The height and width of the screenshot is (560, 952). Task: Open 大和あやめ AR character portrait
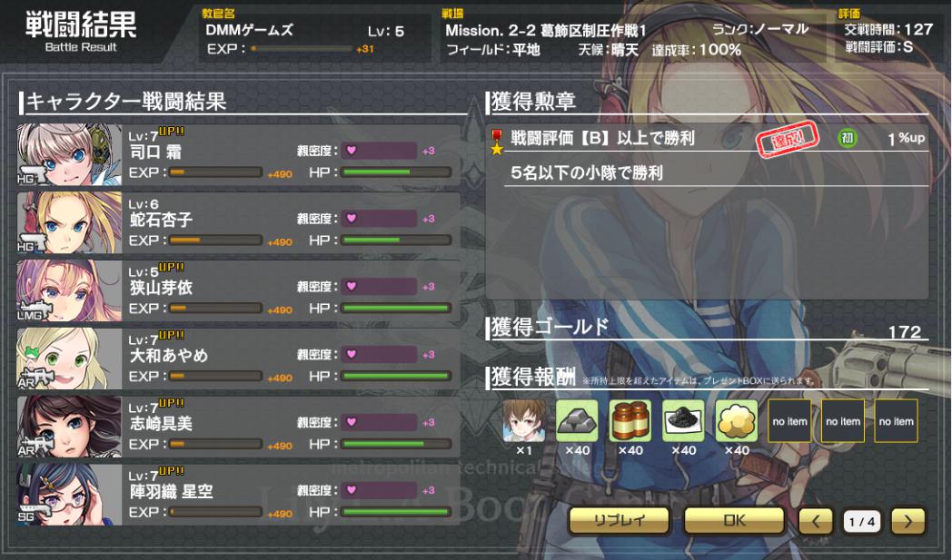69,359
